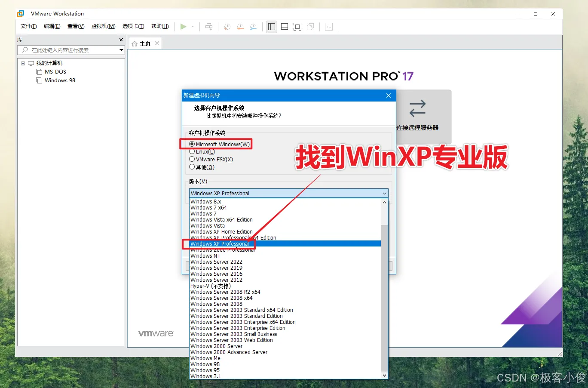
Task: Click the version list scroll up arrow
Action: tap(384, 202)
